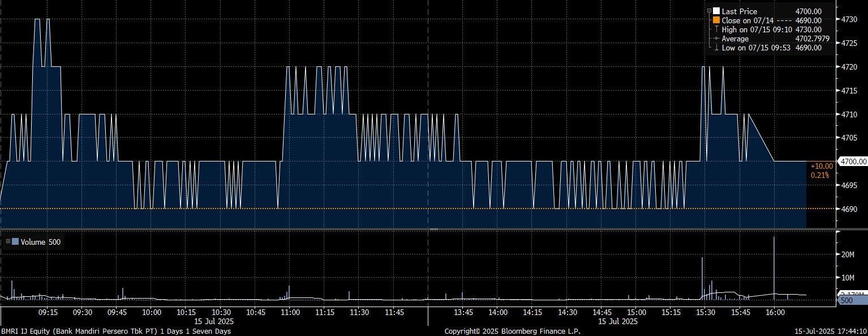868x336 pixels.
Task: Click the 20M tick on volume axis
Action: pyautogui.click(x=848, y=254)
